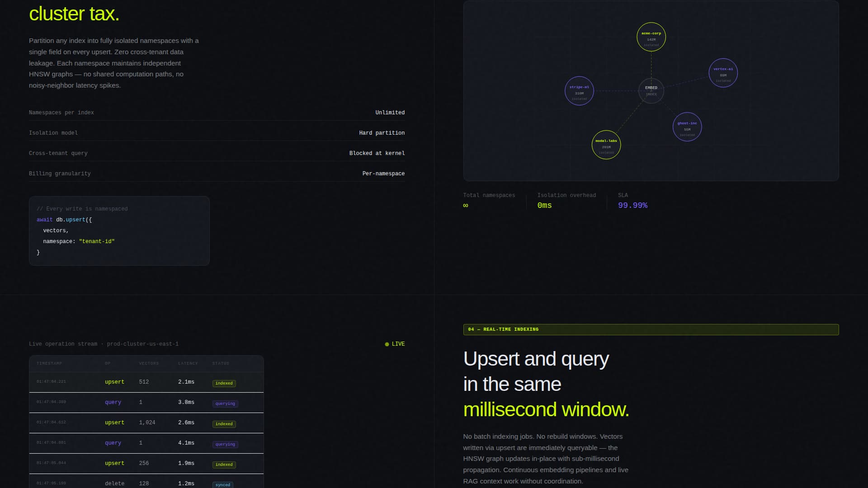The width and height of the screenshot is (868, 488).
Task: Click the '256' vectors cell
Action: click(144, 463)
